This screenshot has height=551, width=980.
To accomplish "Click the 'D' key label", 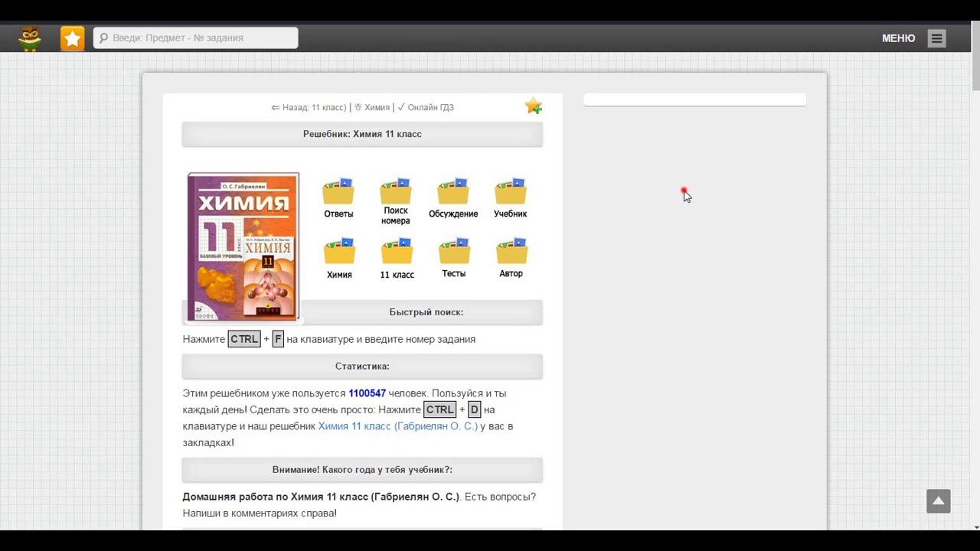I will (x=475, y=409).
